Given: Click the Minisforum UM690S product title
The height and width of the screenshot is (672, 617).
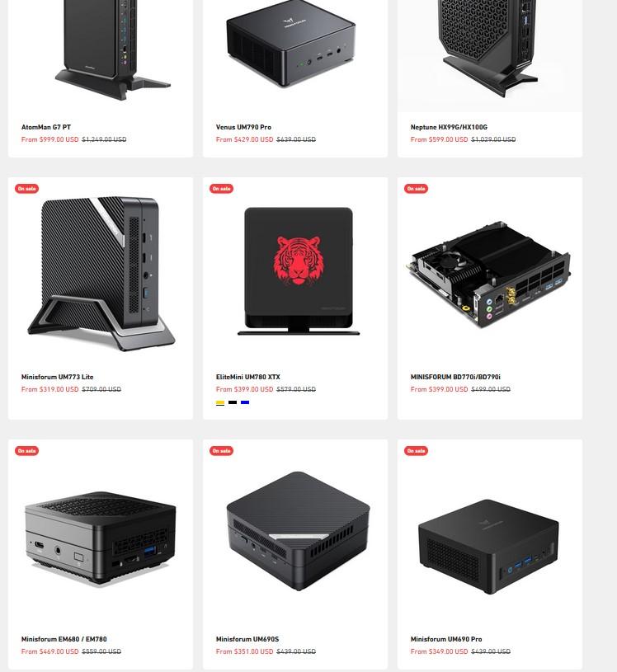Looking at the screenshot, I should pos(247,639).
